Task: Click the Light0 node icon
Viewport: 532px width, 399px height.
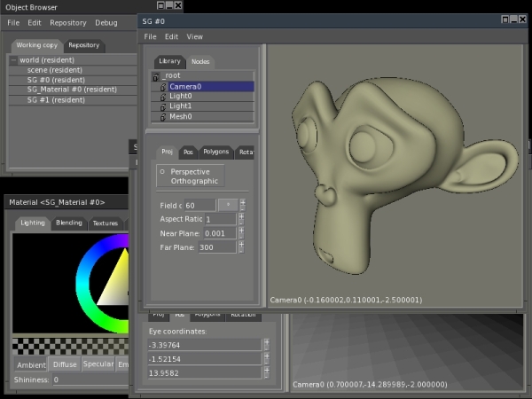Action: (x=163, y=97)
